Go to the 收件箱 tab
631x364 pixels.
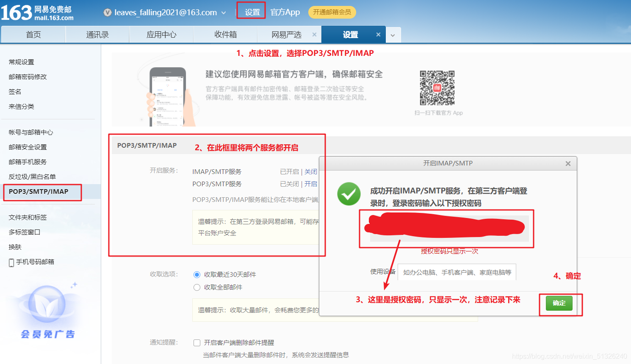[225, 35]
